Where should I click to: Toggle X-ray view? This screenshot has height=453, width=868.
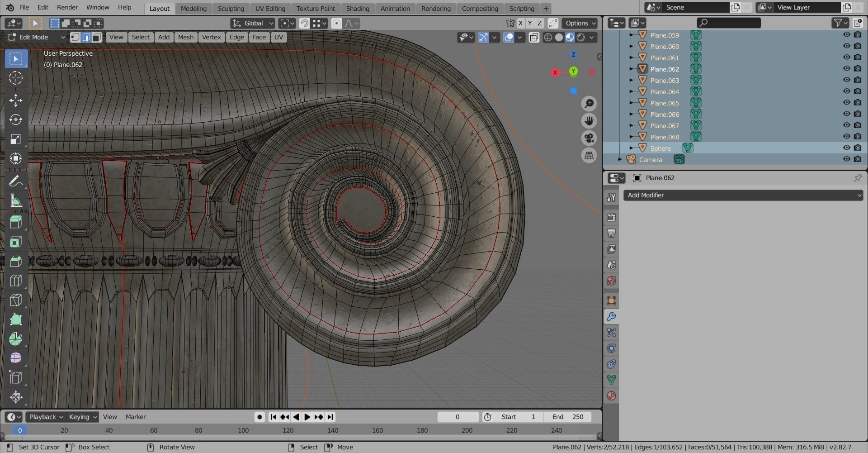pos(534,38)
